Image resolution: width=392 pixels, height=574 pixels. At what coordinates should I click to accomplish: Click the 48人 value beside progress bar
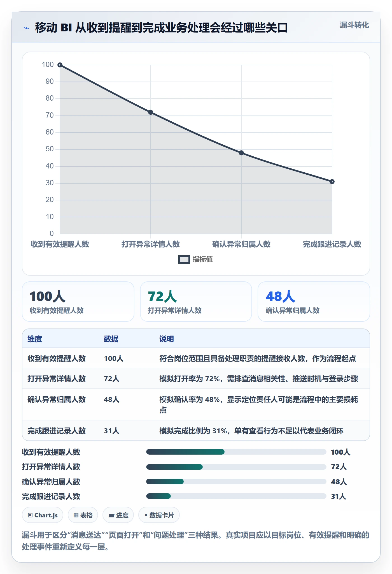pos(339,482)
